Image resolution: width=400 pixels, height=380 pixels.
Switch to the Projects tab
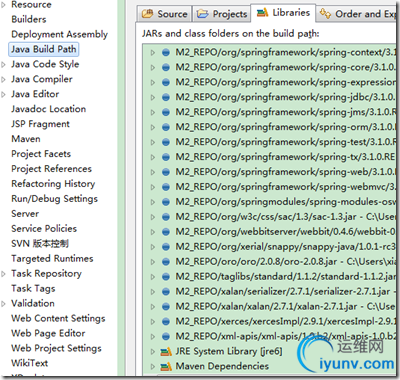pos(221,14)
